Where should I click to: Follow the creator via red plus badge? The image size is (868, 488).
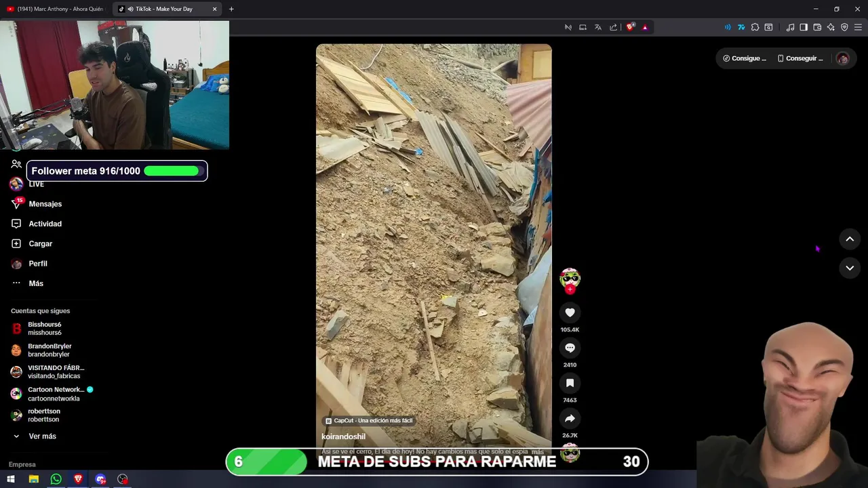[x=570, y=289]
